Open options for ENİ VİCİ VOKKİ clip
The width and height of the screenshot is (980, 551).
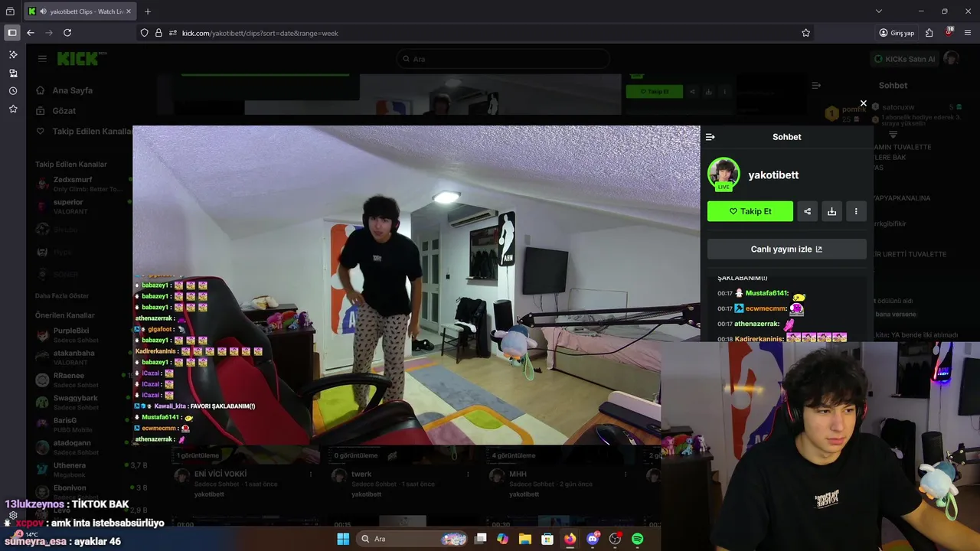[x=311, y=474]
